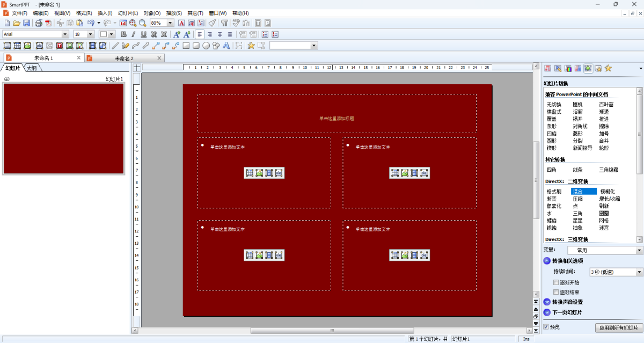Open the 80% zoom dropdown
The height and width of the screenshot is (343, 644).
[x=170, y=23]
